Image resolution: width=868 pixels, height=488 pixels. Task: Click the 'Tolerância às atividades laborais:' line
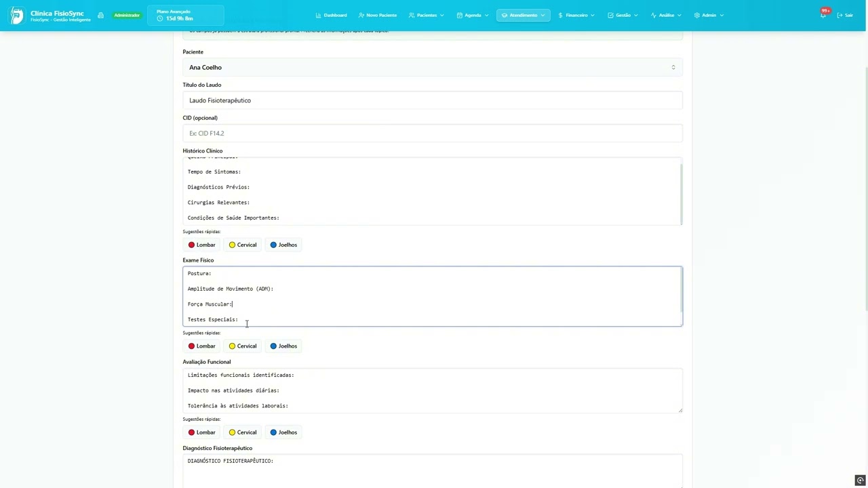[x=238, y=406]
